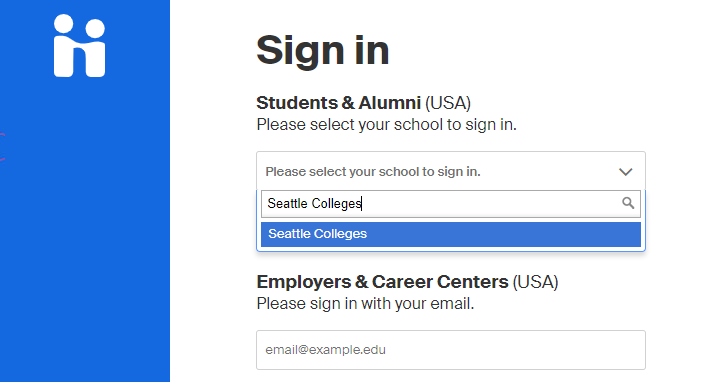Screen dimensions: 720x382
Task: Click the pink shape on sidebar edge
Action: pos(2,146)
